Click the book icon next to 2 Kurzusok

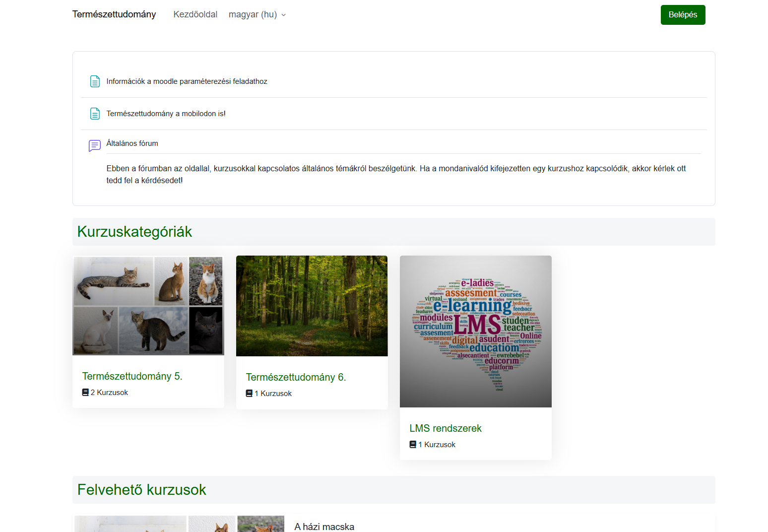coord(85,393)
